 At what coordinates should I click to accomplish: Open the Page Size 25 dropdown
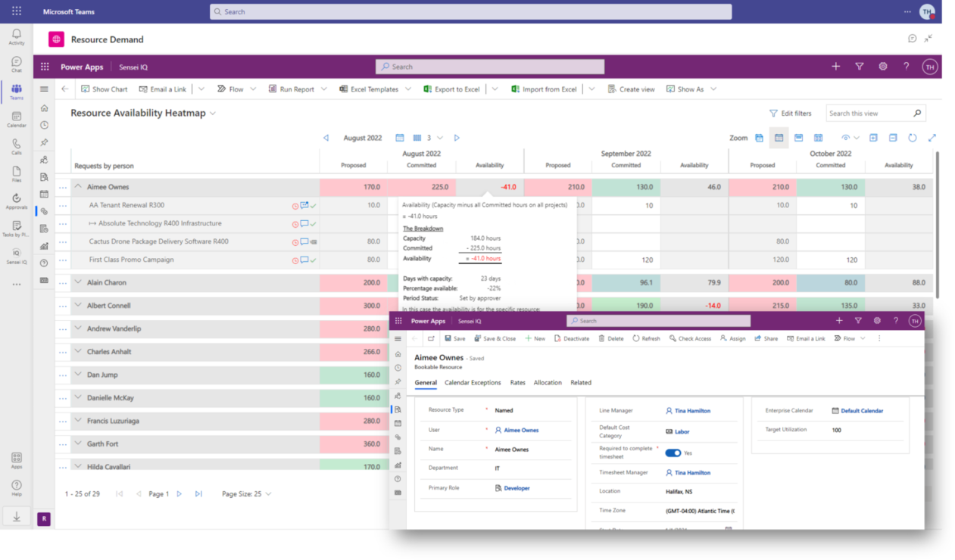pyautogui.click(x=246, y=493)
